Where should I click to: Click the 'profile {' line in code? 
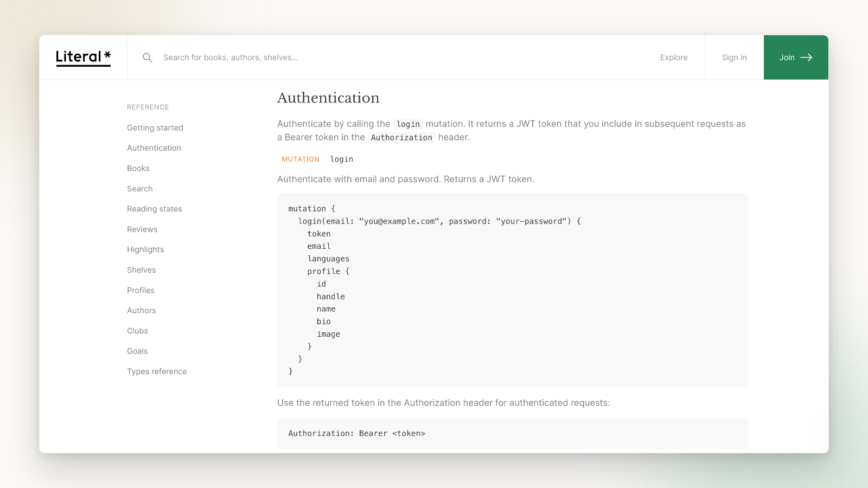coord(328,272)
